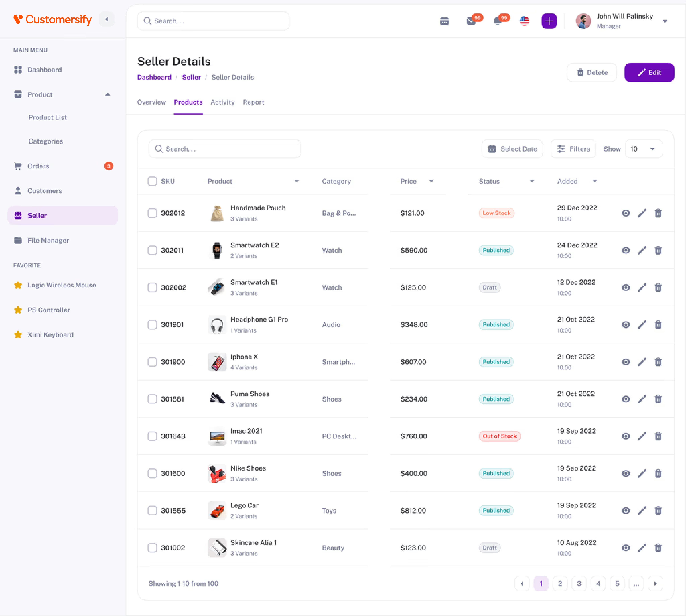View Imac 2021 with eye icon
The height and width of the screenshot is (616, 686).
pos(625,436)
